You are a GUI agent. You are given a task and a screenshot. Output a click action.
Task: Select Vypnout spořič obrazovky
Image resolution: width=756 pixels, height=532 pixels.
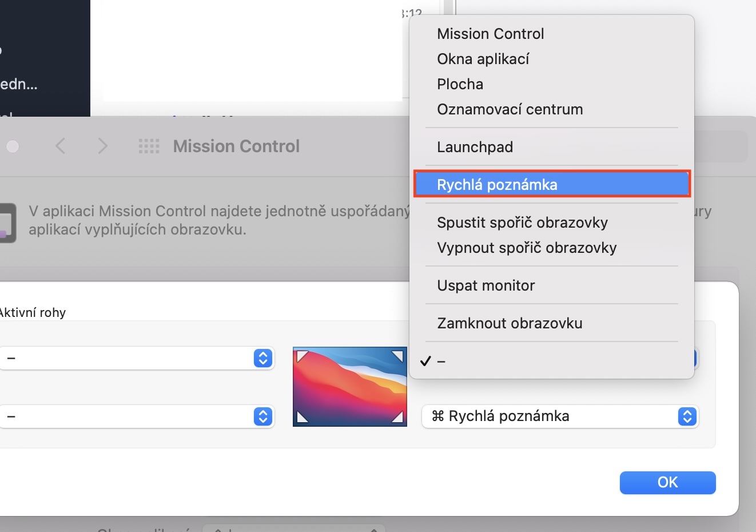527,248
